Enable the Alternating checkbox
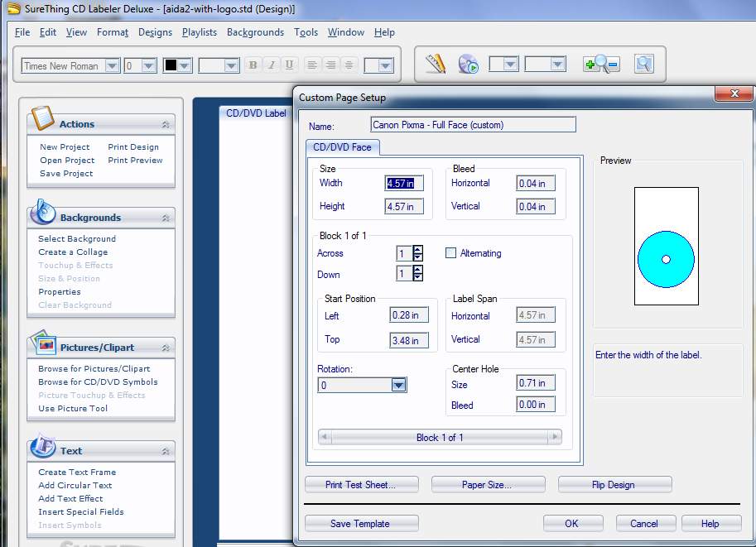 pyautogui.click(x=451, y=253)
